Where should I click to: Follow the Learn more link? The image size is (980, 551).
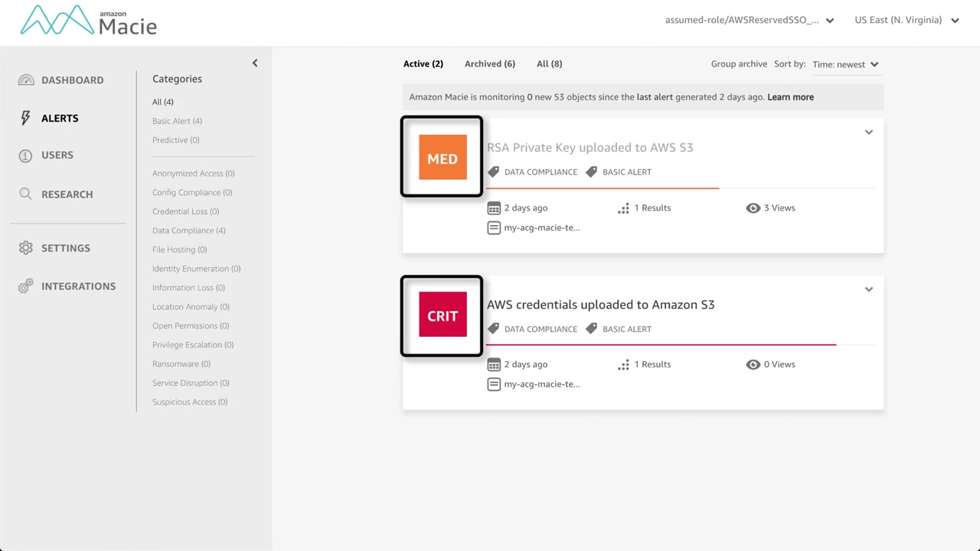click(x=790, y=97)
